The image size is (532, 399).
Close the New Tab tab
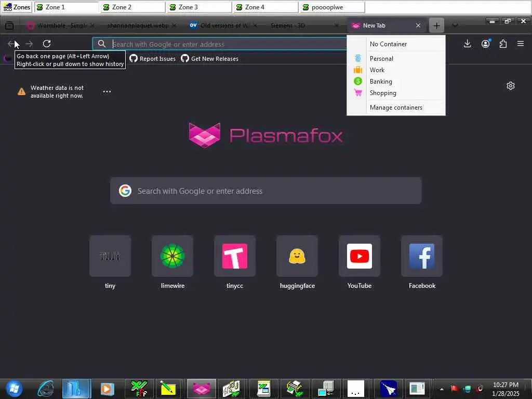click(x=418, y=25)
